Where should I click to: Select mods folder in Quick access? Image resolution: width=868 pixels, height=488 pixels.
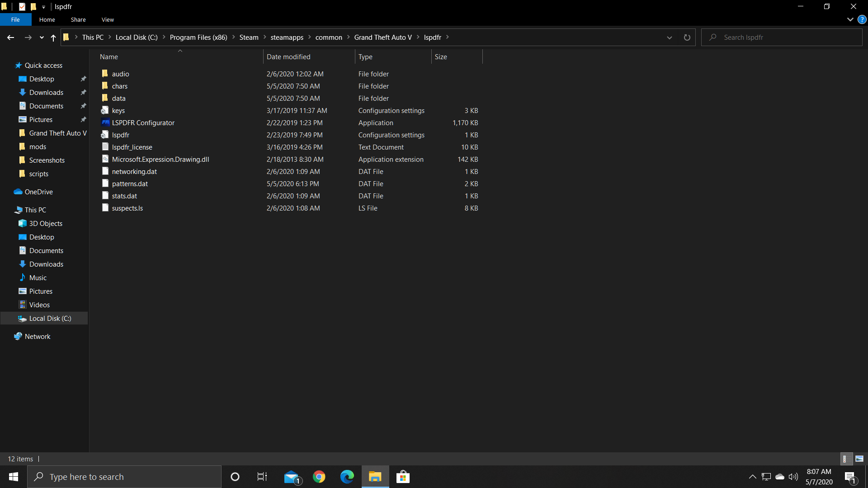pos(38,147)
